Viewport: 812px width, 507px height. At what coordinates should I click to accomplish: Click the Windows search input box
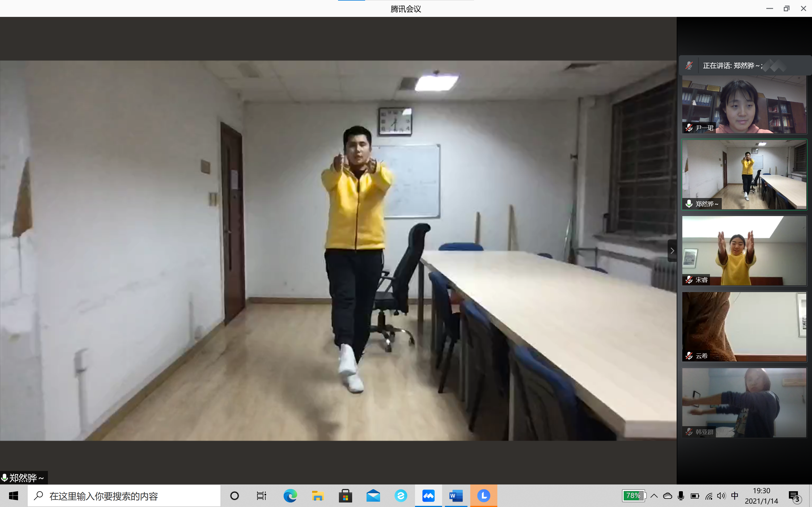[x=124, y=496]
